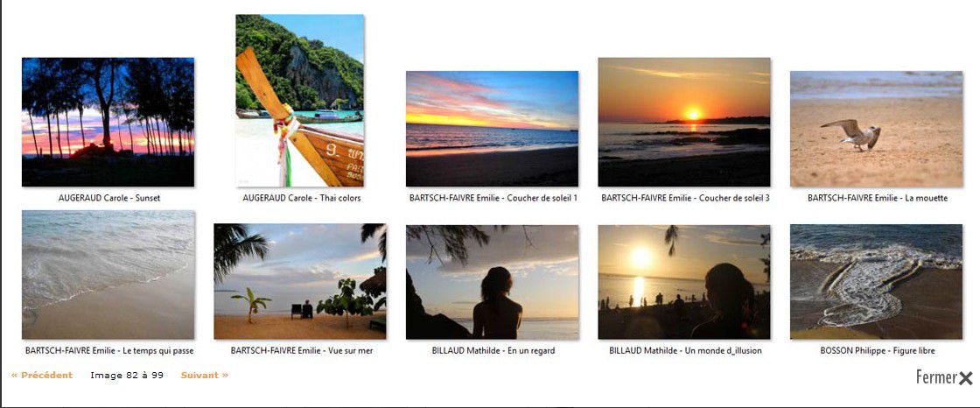Screen dimensions: 980x408
Task: View the Figure libre sand pattern photo
Action: (876, 282)
